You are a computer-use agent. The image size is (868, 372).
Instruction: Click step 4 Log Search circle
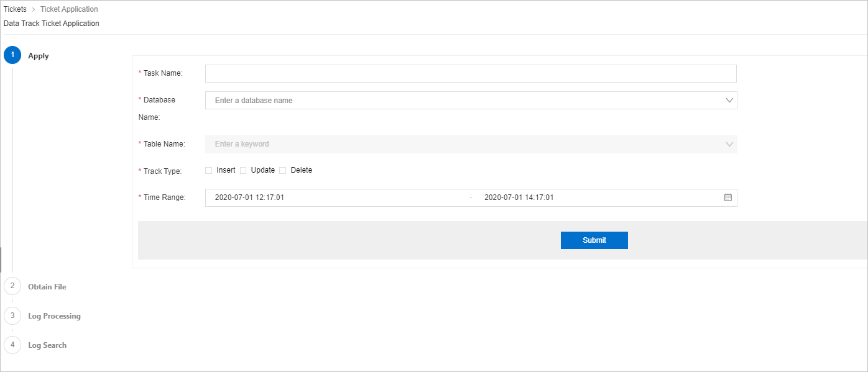[12, 345]
